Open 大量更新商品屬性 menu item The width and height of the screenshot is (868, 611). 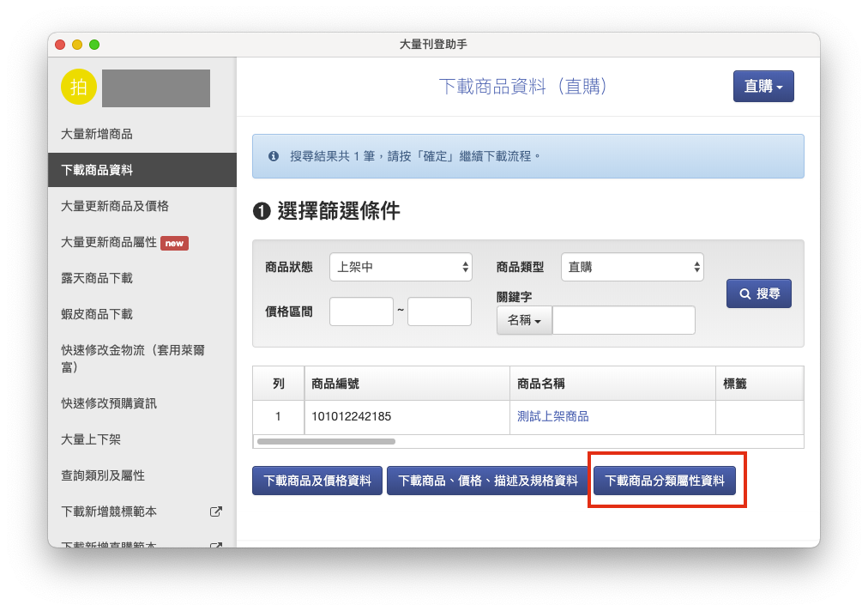[109, 242]
